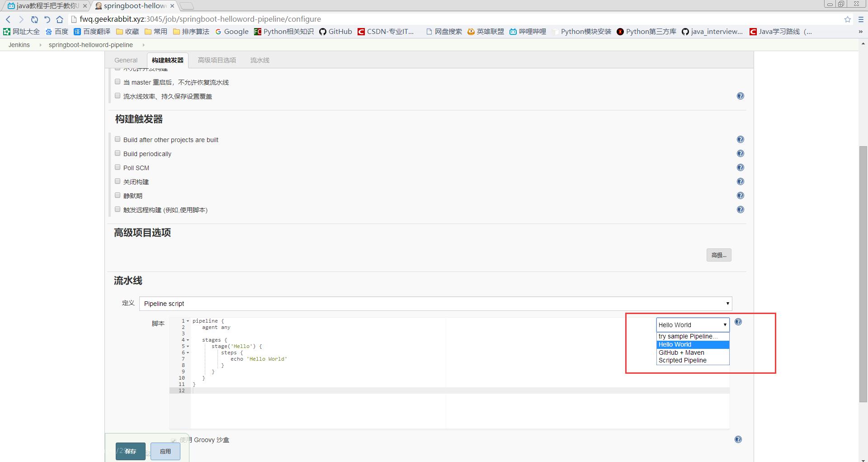Viewport: 868px width, 462px height.
Task: Toggle master restart no-resume pipeline checkbox
Action: [118, 81]
